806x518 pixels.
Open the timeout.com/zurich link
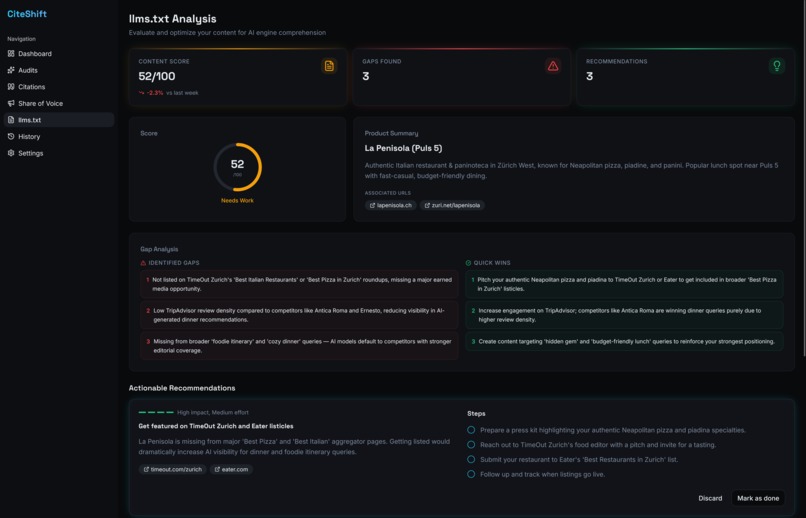pos(172,469)
